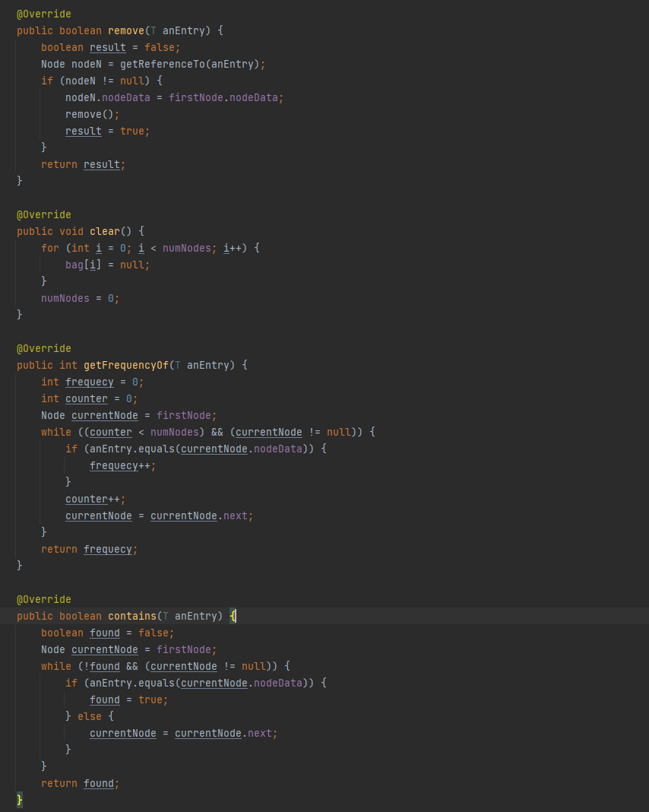The width and height of the screenshot is (649, 812).
Task: Click the else keyword in contains
Action: 89,715
